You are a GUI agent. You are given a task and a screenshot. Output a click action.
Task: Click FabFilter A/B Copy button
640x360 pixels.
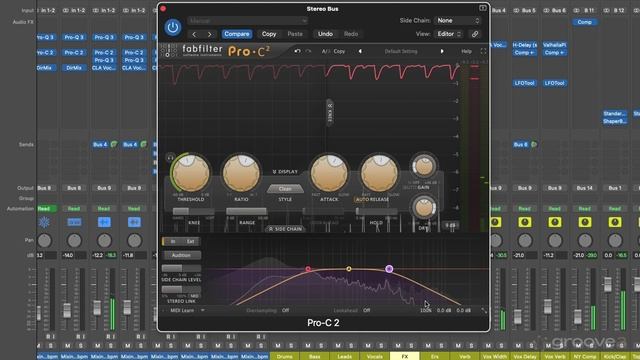[x=339, y=51]
